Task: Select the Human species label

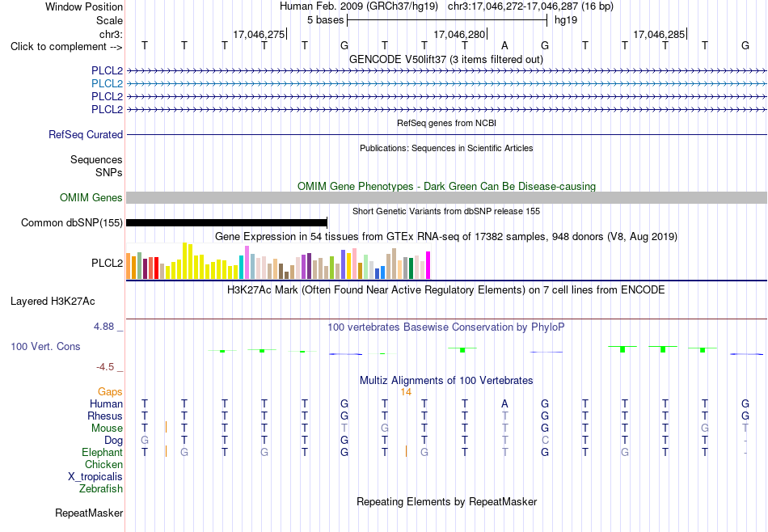Action: tap(106, 403)
